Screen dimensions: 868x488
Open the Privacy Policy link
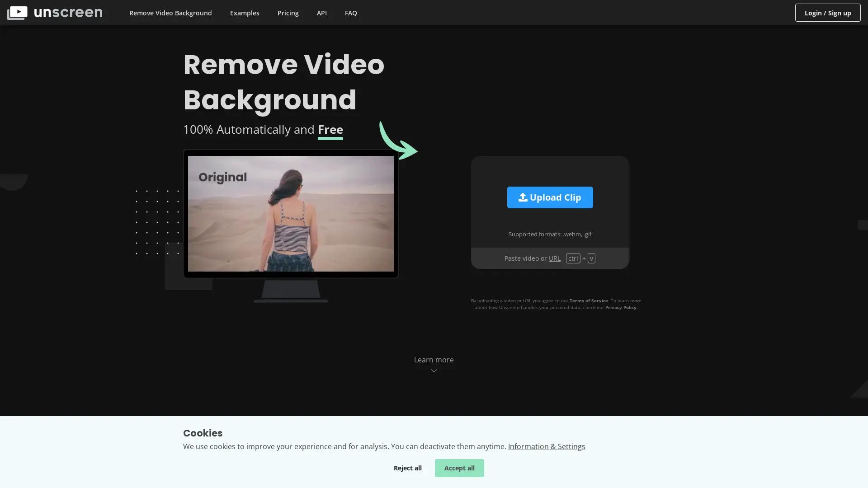pos(620,307)
